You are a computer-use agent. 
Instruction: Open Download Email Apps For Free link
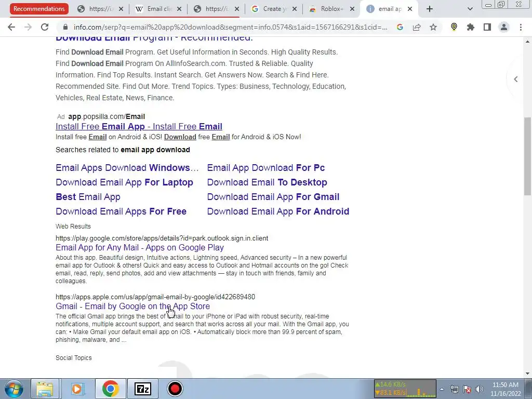(x=121, y=211)
